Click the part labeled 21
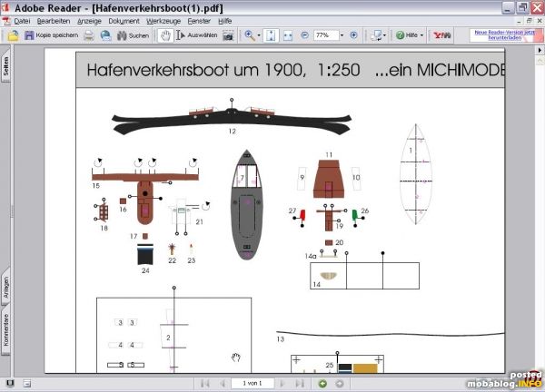The width and height of the screenshot is (545, 392). coord(183,212)
